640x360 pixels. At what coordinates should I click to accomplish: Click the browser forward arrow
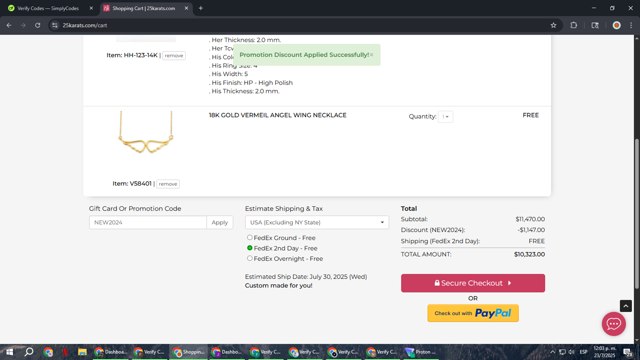click(23, 25)
